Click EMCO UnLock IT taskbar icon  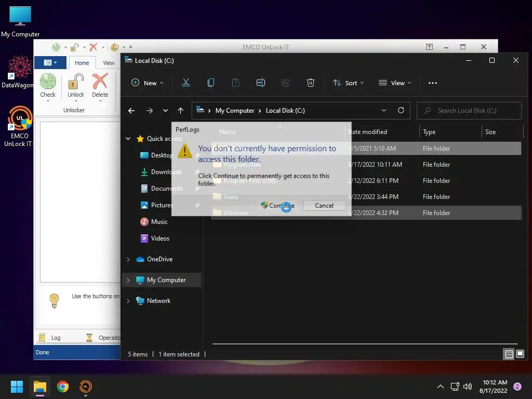coord(86,387)
